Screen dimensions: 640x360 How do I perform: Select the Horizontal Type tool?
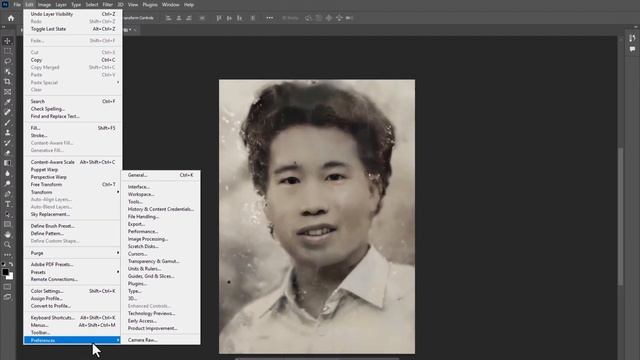[x=7, y=204]
